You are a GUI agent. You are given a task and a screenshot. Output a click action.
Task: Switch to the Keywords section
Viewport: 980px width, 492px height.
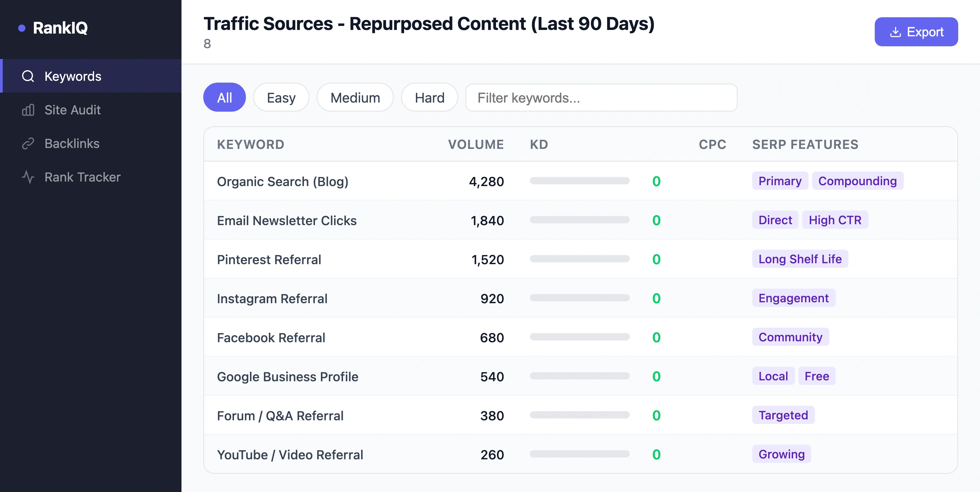pyautogui.click(x=73, y=76)
